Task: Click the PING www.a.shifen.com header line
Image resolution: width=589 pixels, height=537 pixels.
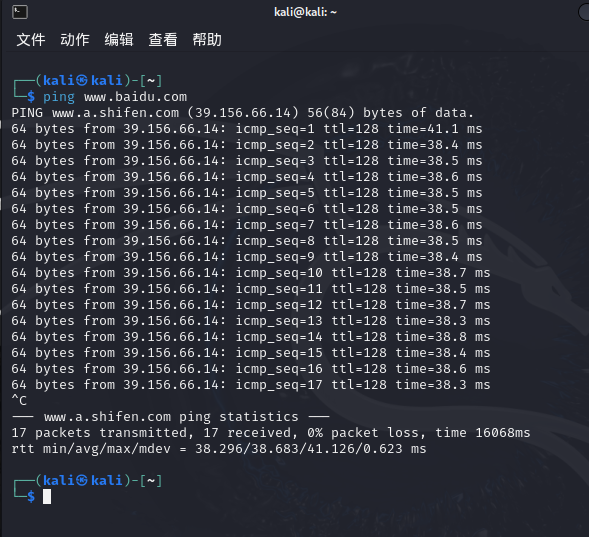Action: (243, 113)
